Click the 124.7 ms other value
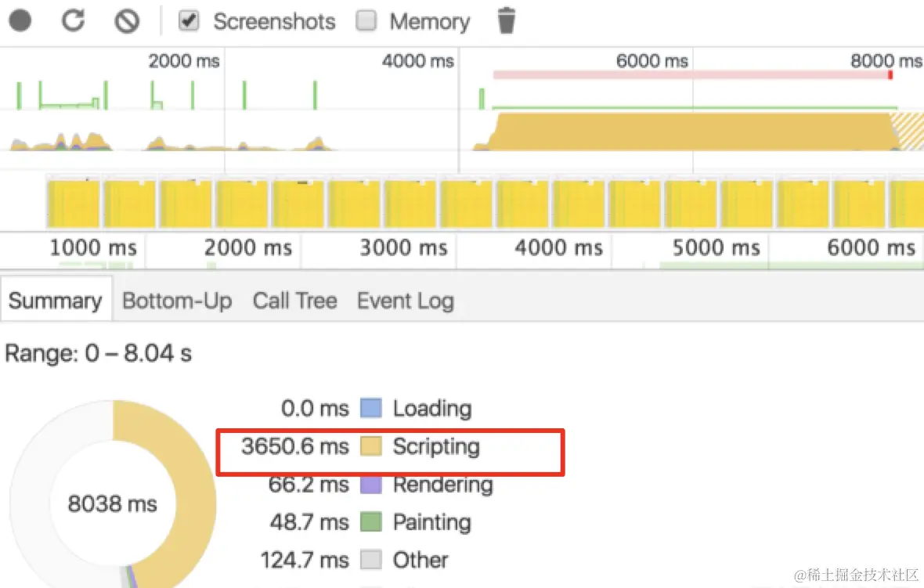This screenshot has height=588, width=924. click(x=305, y=560)
